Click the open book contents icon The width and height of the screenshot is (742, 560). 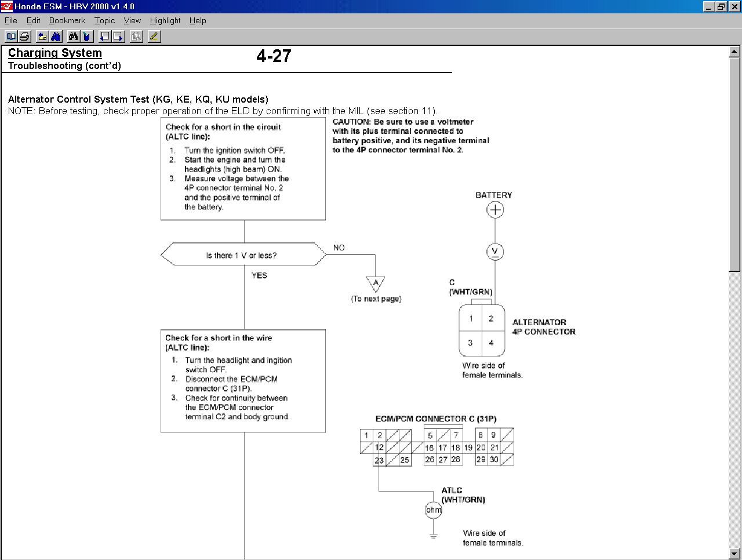[x=11, y=37]
